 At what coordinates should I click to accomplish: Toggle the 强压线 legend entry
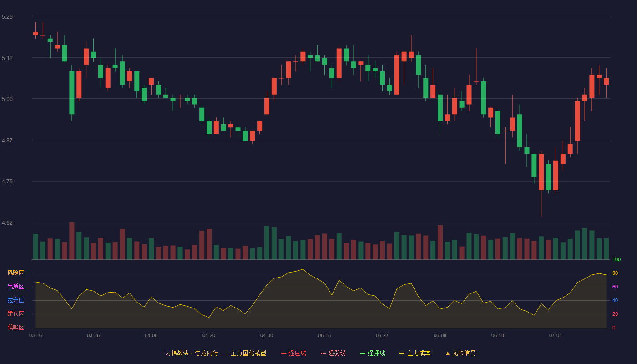point(293,353)
